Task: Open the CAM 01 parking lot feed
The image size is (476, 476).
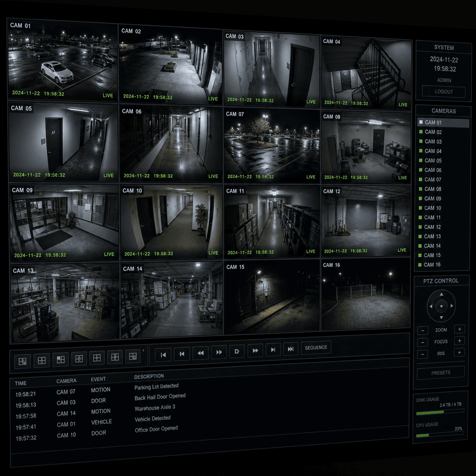Action: click(63, 60)
